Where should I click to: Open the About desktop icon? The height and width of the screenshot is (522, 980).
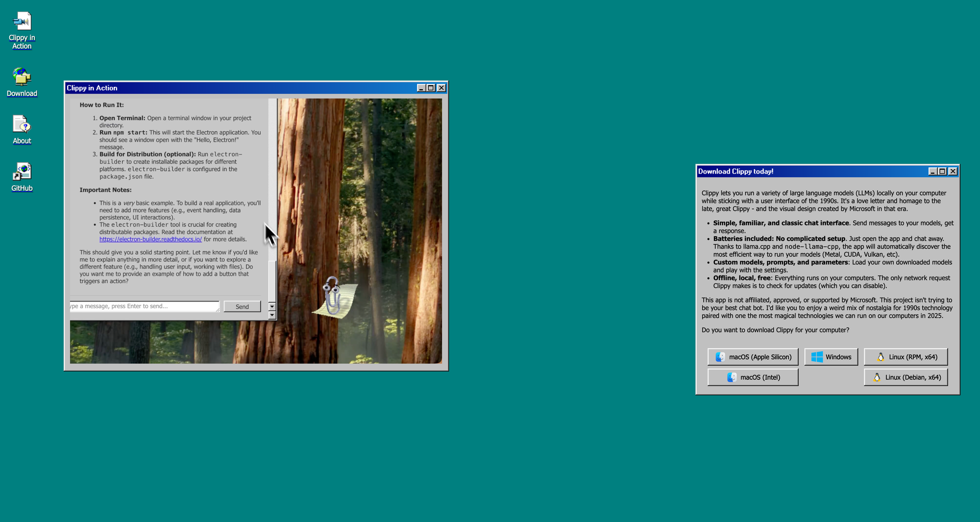[x=22, y=130]
